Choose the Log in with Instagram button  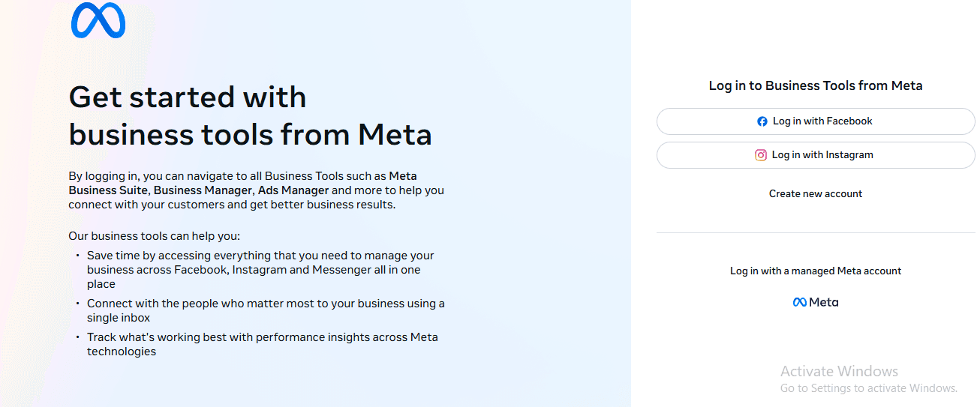[816, 155]
